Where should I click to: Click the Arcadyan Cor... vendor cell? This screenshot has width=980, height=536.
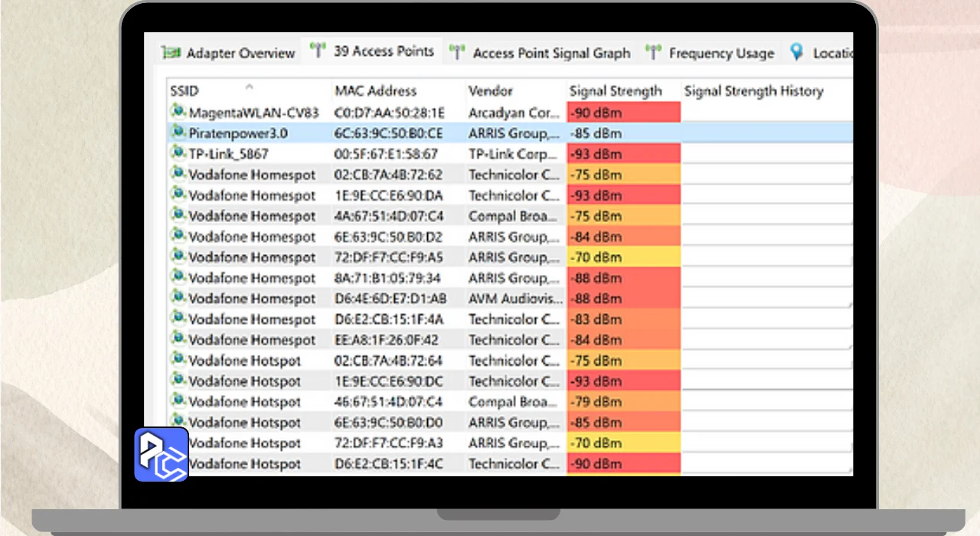tap(514, 113)
